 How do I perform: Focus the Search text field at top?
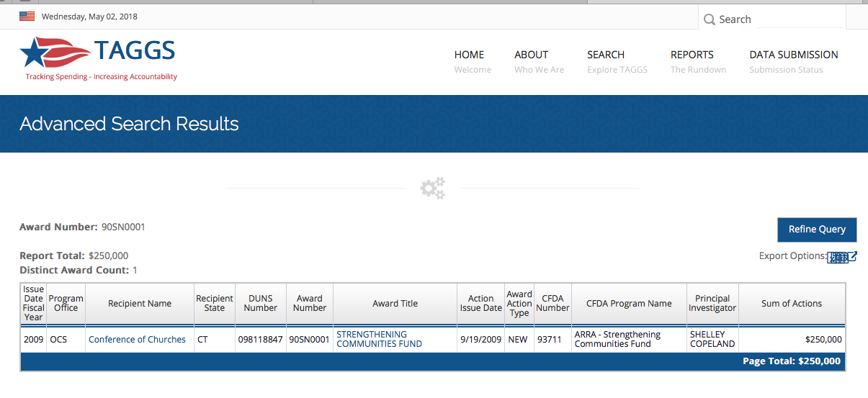click(x=800, y=19)
